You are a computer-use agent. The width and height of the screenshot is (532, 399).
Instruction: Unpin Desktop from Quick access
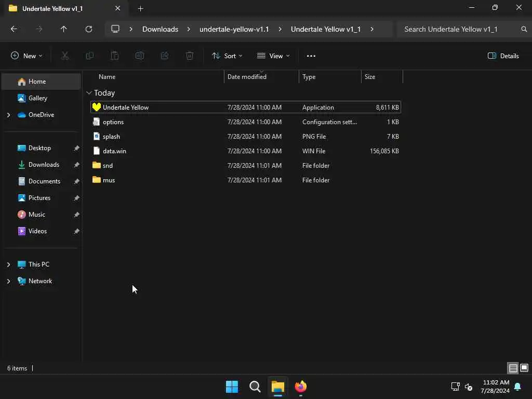77,148
